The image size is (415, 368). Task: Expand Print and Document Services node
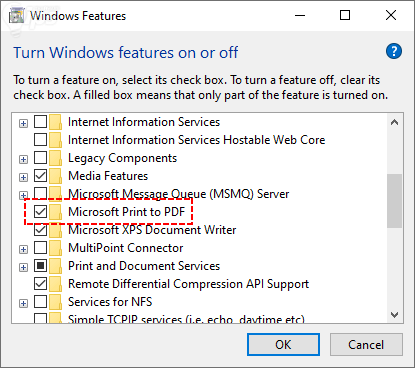click(x=23, y=268)
